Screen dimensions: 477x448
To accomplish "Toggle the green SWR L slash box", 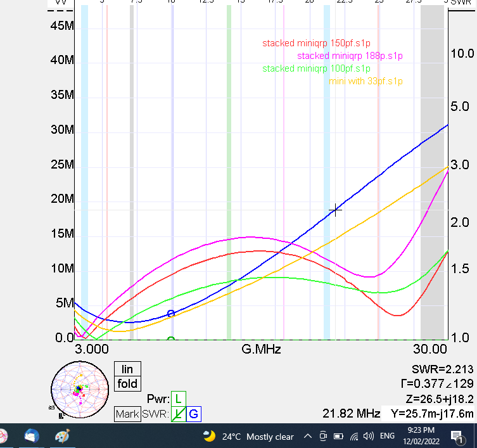I will coord(179,414).
